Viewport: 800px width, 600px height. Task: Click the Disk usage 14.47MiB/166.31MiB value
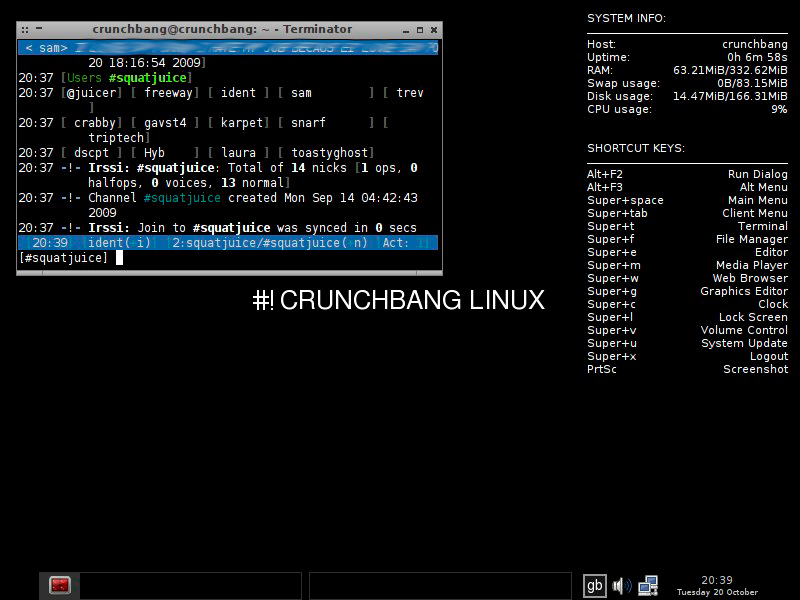click(x=730, y=96)
